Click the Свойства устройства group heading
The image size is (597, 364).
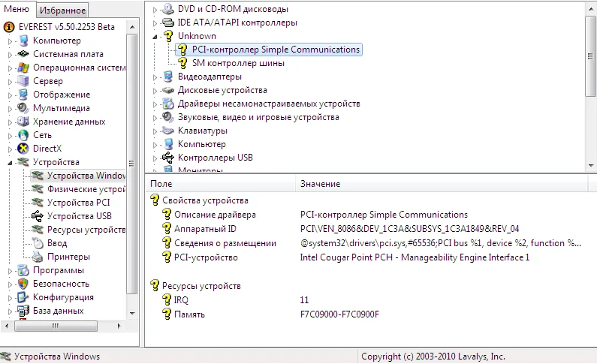[205, 200]
